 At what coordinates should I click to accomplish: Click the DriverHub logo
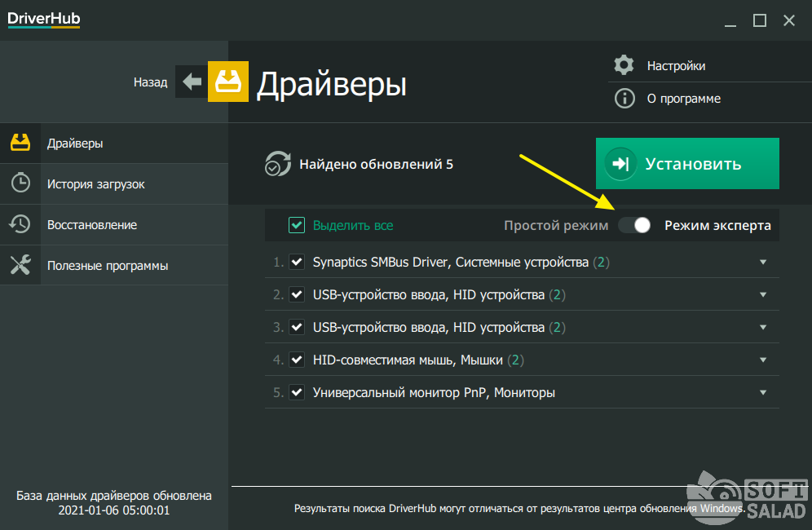pyautogui.click(x=44, y=20)
